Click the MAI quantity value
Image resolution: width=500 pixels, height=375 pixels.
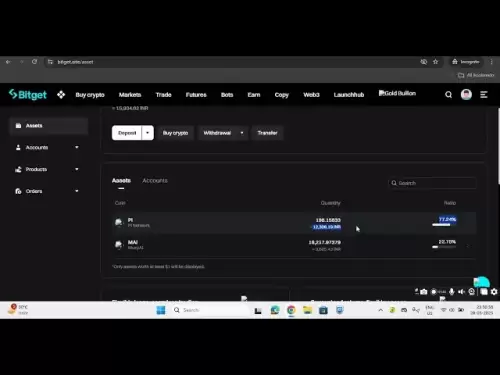(324, 242)
